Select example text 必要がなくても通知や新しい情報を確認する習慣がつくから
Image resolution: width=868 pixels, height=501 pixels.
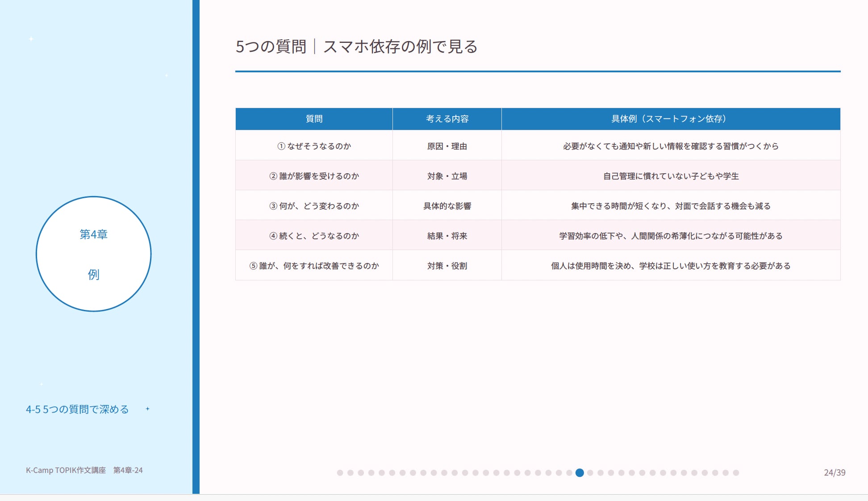671,146
